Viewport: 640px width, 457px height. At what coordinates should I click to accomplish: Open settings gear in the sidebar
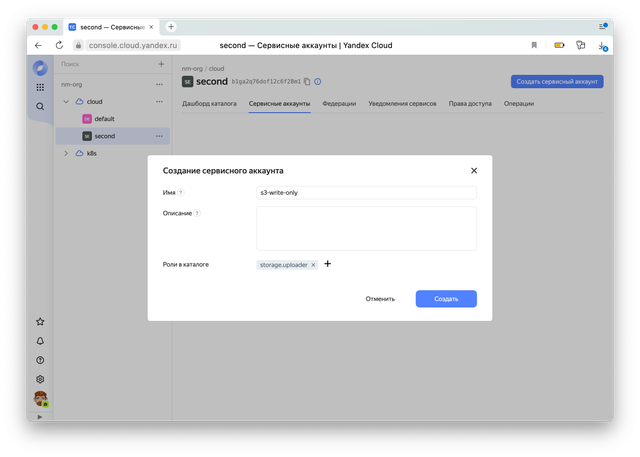(40, 379)
